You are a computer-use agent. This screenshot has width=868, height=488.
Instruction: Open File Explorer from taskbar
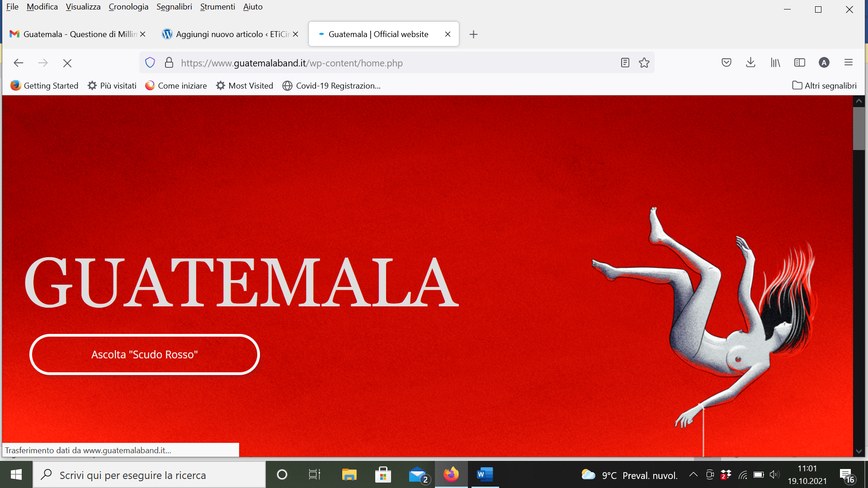[x=349, y=474]
